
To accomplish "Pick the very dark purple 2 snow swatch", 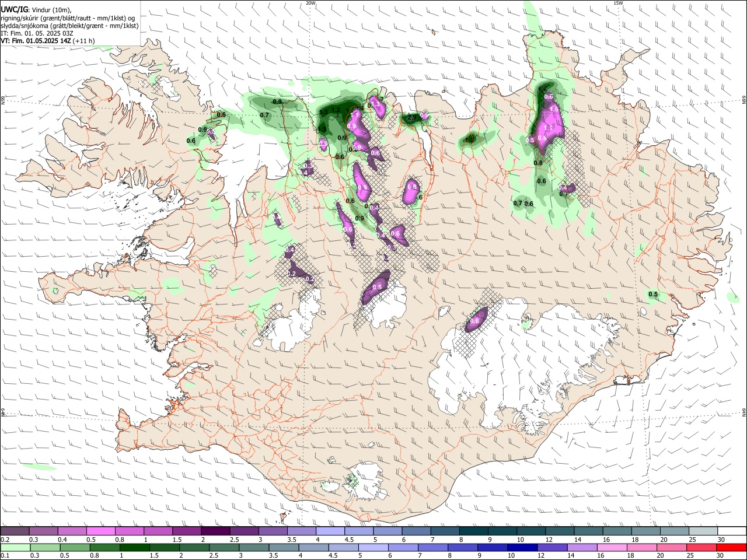I will coord(215,531).
